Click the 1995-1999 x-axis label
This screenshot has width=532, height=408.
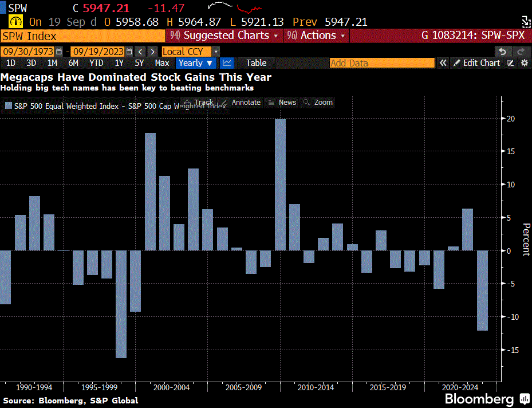[x=100, y=387]
